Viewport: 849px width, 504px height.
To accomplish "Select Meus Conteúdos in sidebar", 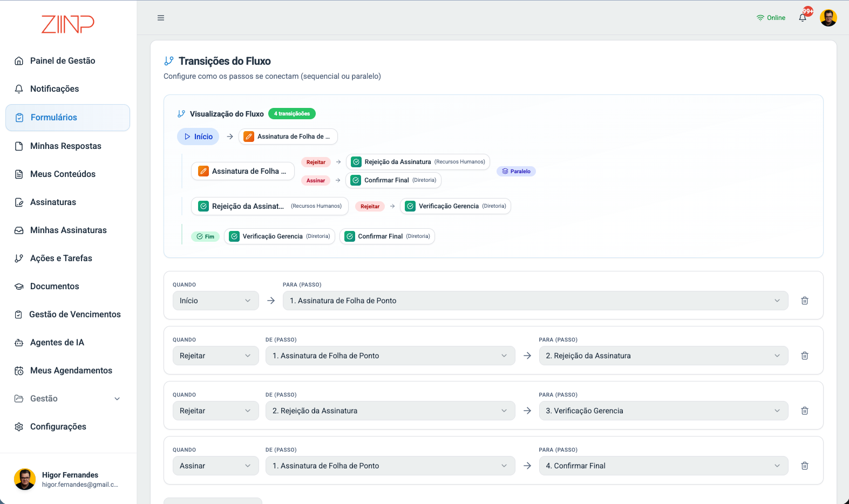I will pyautogui.click(x=68, y=174).
